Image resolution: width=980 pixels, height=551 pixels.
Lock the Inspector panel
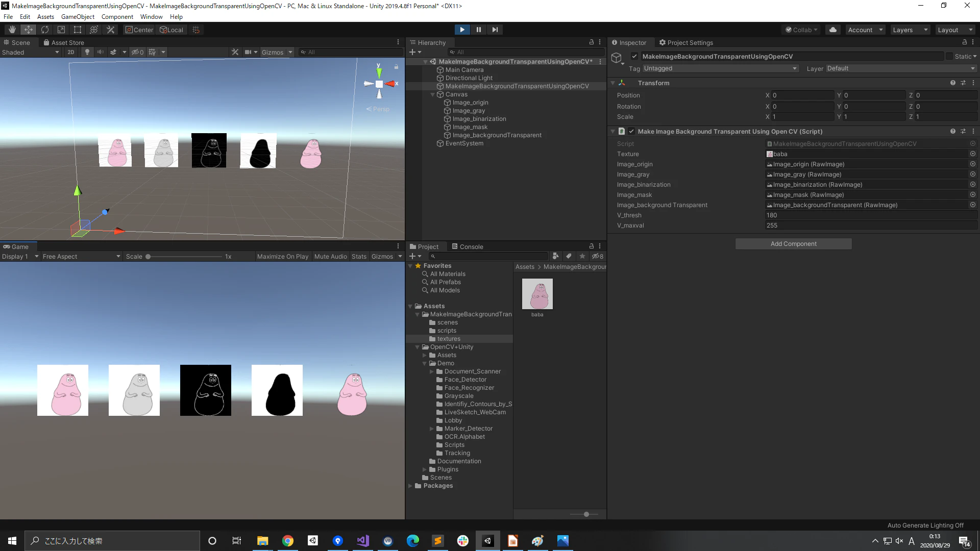point(965,42)
